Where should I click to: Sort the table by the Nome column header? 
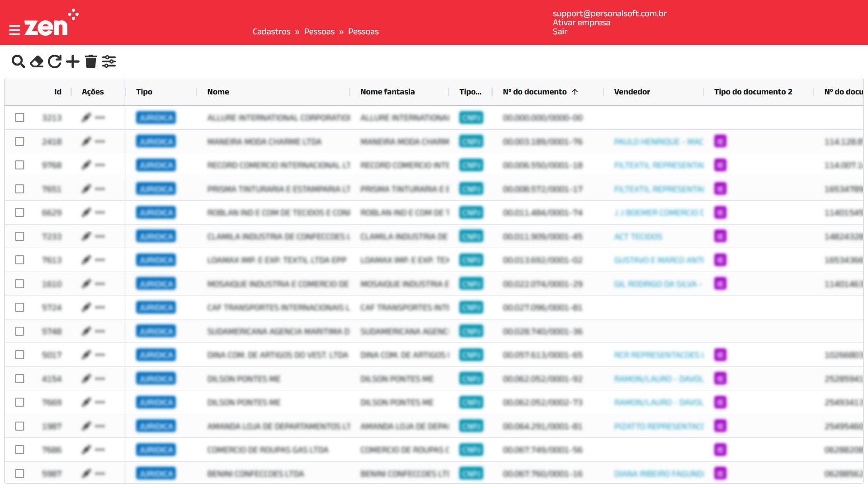(218, 92)
